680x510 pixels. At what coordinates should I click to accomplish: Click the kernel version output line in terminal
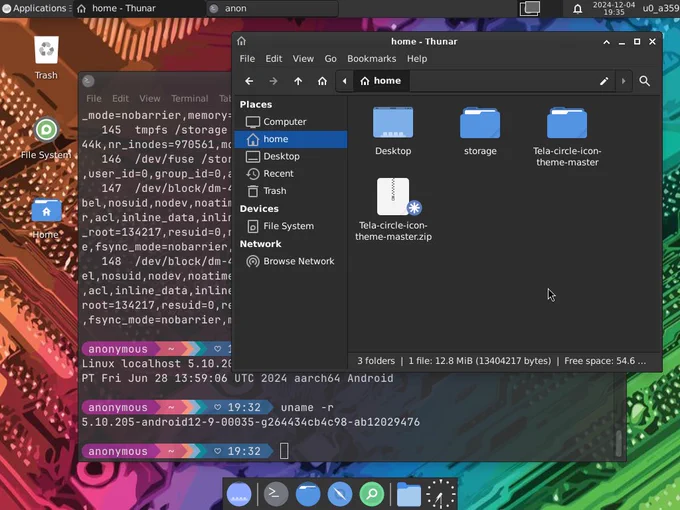tap(251, 422)
